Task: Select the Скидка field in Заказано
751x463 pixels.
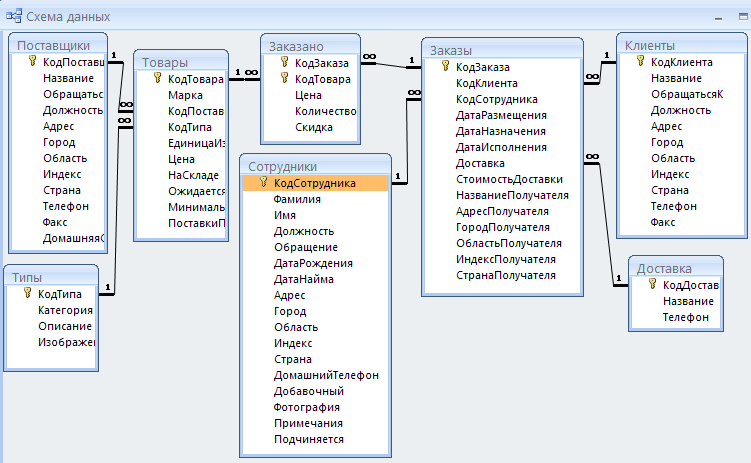Action: (314, 127)
